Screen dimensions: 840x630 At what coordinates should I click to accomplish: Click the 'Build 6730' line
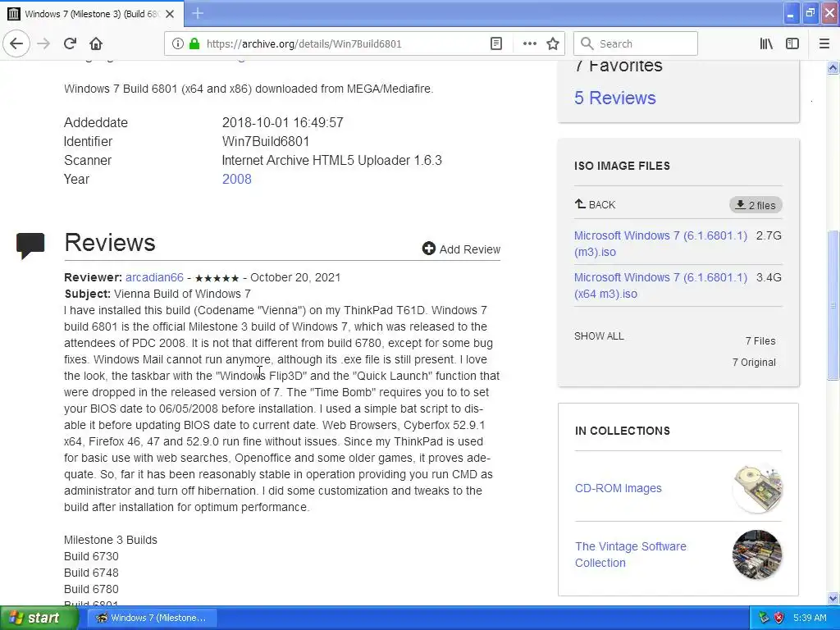pyautogui.click(x=91, y=556)
